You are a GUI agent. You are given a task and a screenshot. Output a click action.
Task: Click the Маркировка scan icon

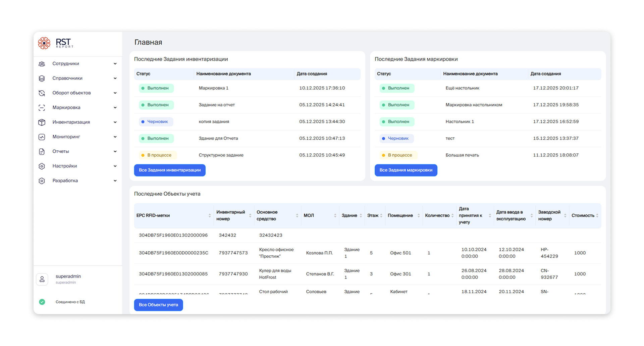42,108
